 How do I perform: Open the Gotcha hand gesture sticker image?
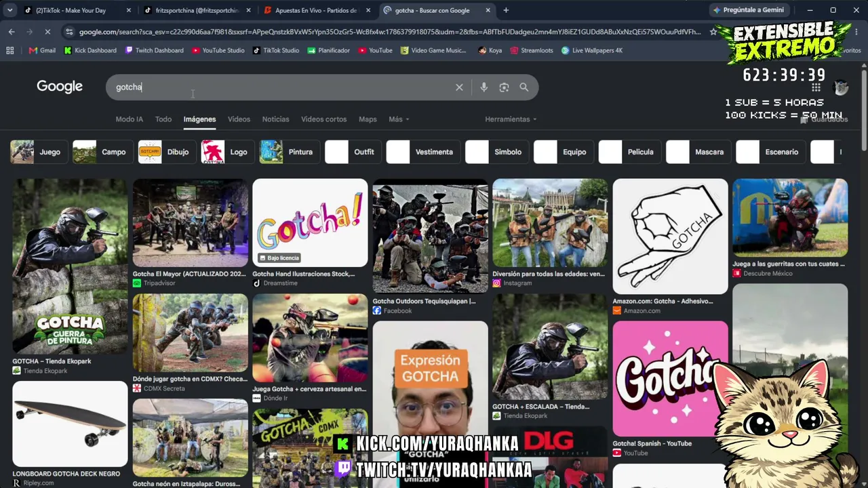(x=670, y=237)
